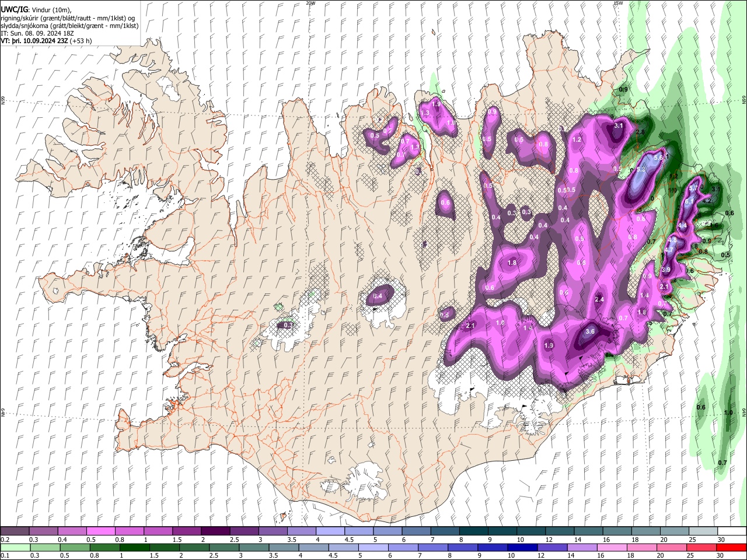Click the legend description line starting with 'slydda/snjókoma'
Image resolution: width=747 pixels, height=560 pixels.
coord(69,26)
